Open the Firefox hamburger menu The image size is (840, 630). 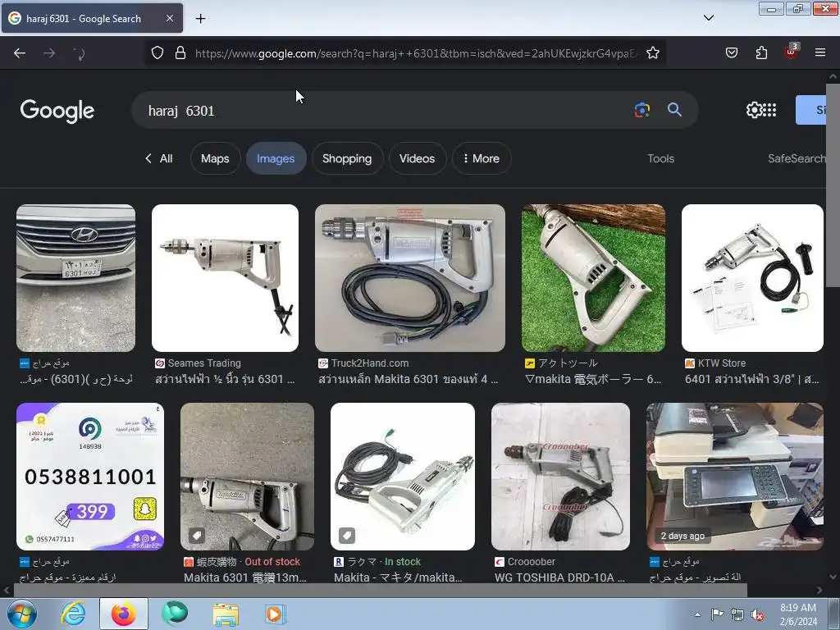(819, 52)
